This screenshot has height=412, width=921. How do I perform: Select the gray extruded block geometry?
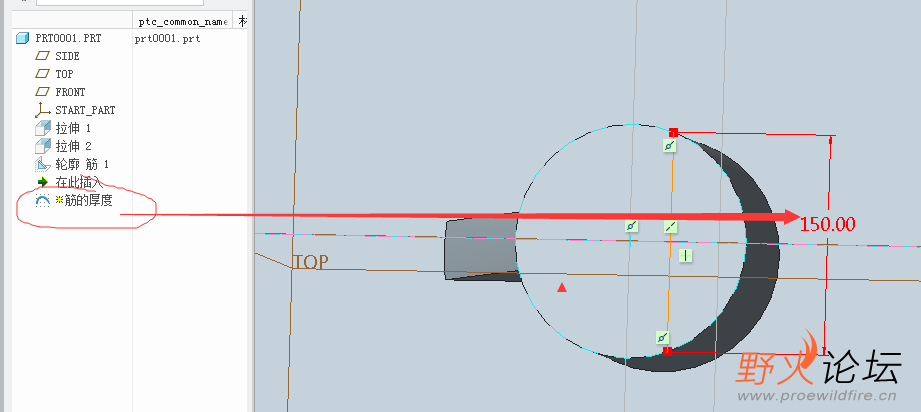point(482,249)
